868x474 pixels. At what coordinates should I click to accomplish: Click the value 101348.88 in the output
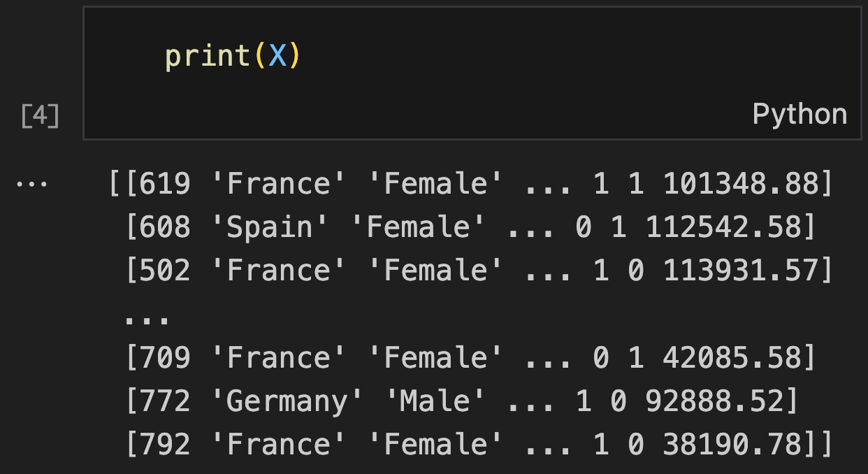point(740,184)
